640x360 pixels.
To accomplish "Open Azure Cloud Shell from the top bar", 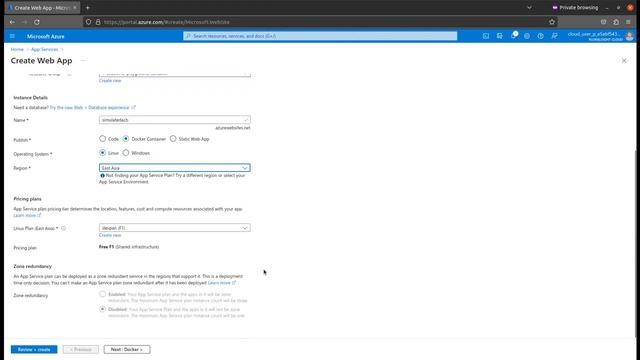I will pos(486,36).
